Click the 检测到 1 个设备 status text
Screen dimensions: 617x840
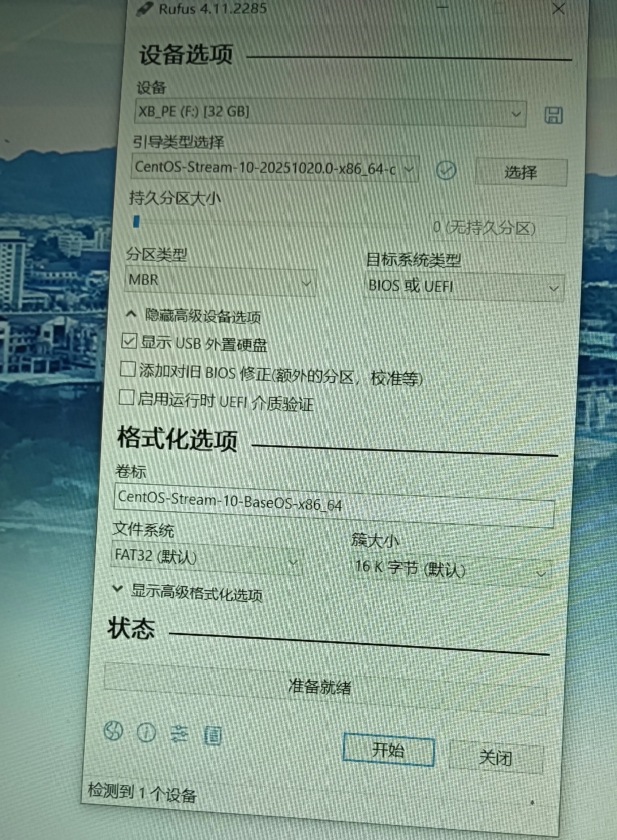142,793
